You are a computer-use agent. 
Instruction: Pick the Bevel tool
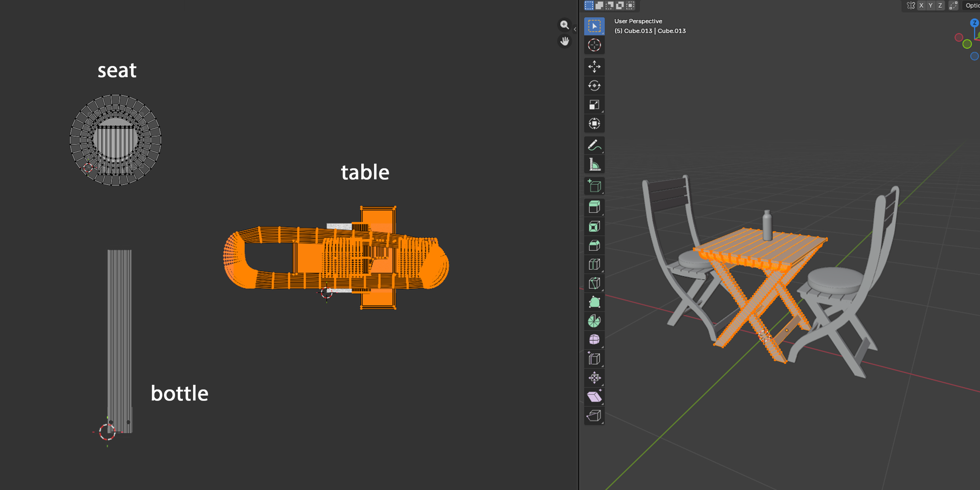coord(594,245)
